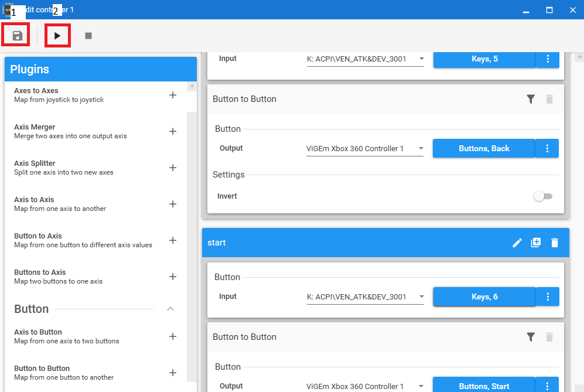Delete the start mapping
Screen dimensions: 584x392
pos(555,243)
